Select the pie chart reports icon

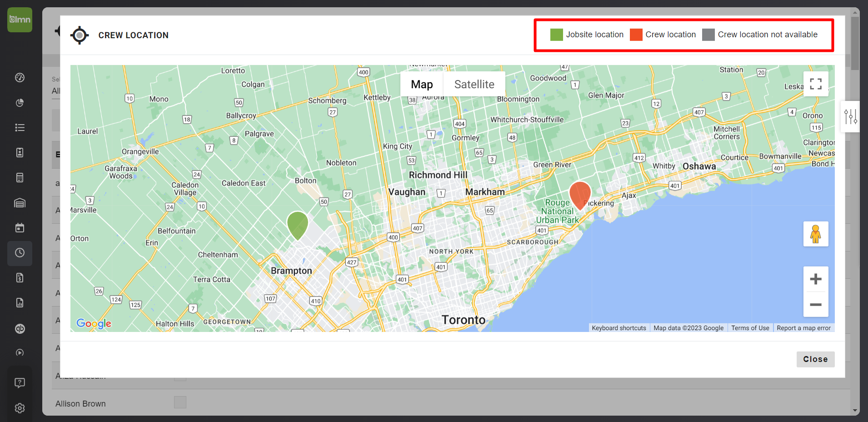point(20,103)
